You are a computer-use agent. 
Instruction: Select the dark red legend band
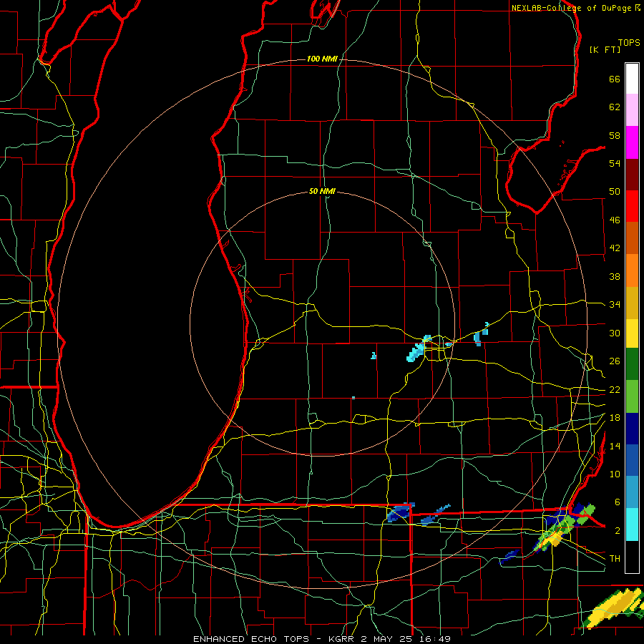[x=632, y=174]
